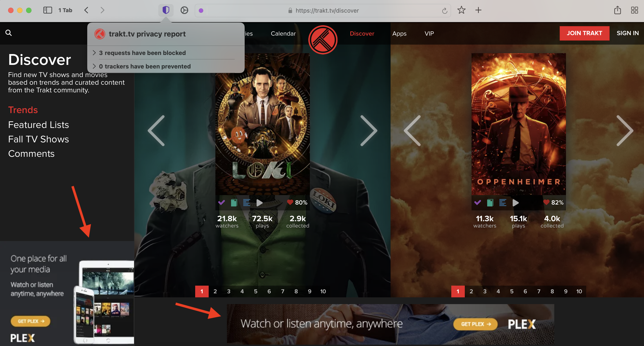Click the SIGN IN link
This screenshot has height=346, width=644.
point(627,33)
